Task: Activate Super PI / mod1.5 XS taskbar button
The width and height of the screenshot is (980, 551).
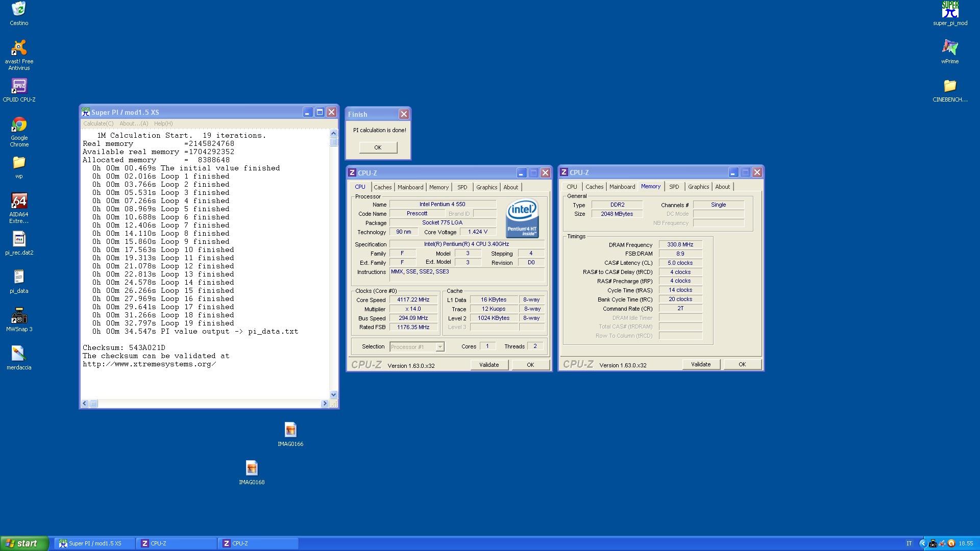Action: (95, 543)
